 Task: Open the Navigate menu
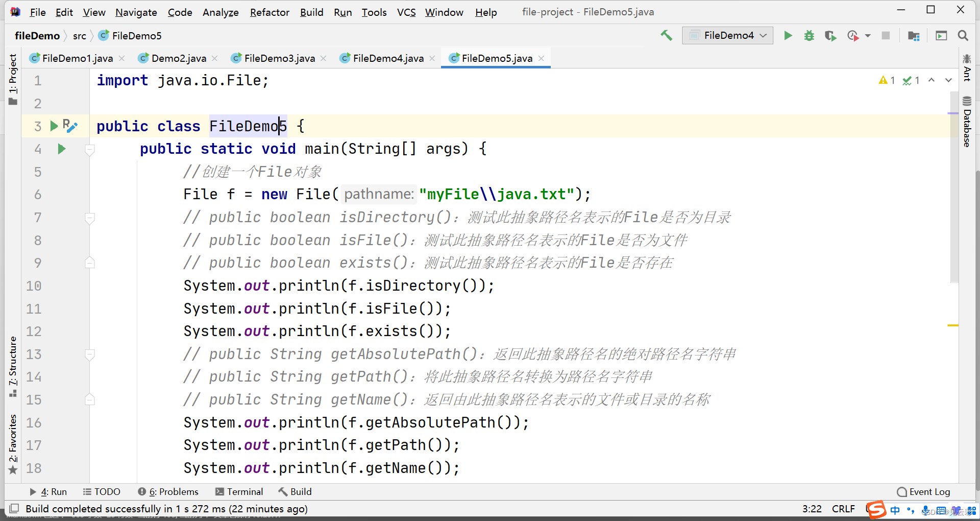(x=136, y=12)
